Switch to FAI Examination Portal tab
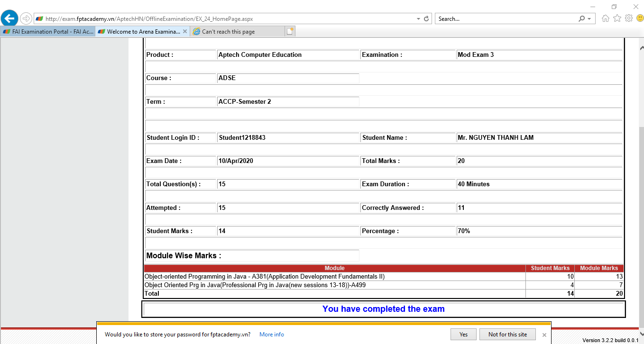 pos(48,32)
